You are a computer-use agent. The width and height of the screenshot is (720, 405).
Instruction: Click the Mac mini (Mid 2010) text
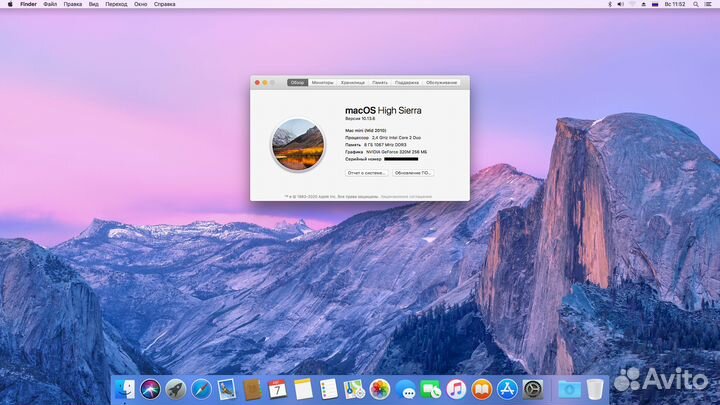pyautogui.click(x=366, y=130)
